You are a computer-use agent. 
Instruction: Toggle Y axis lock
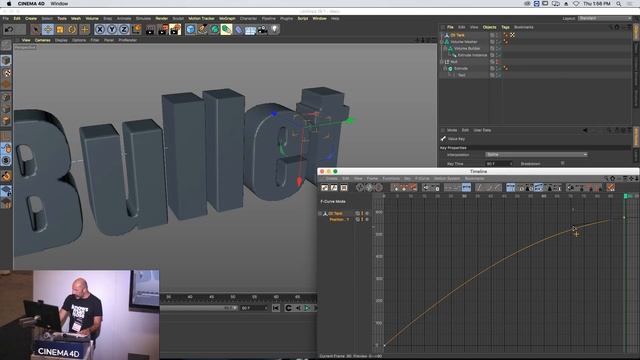click(x=112, y=29)
